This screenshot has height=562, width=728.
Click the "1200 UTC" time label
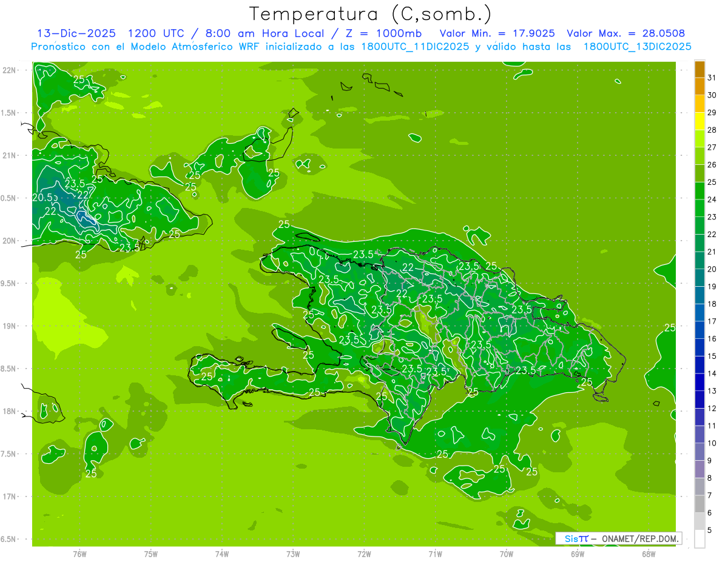coord(157,33)
